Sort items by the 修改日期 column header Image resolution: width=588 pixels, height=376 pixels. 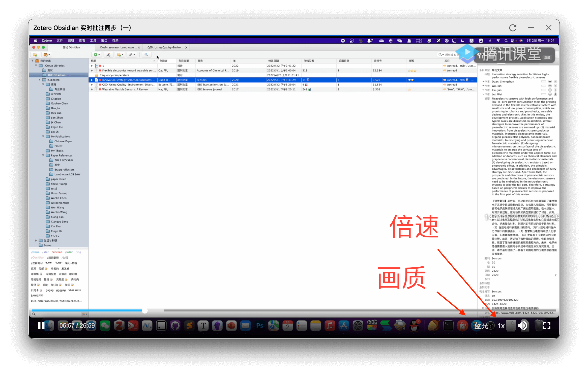(283, 61)
